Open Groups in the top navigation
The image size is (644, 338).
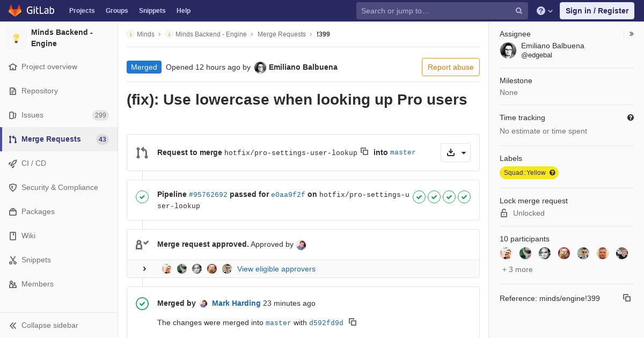coord(116,11)
